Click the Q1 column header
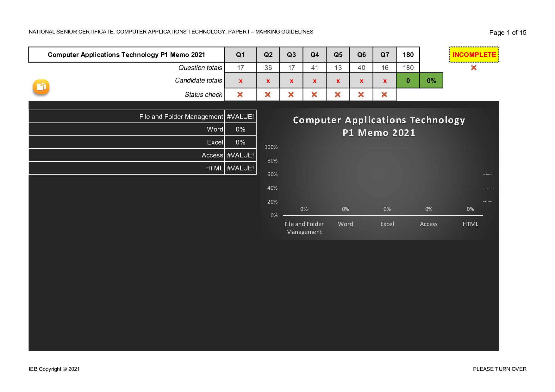The height and width of the screenshot is (392, 555). 240,55
